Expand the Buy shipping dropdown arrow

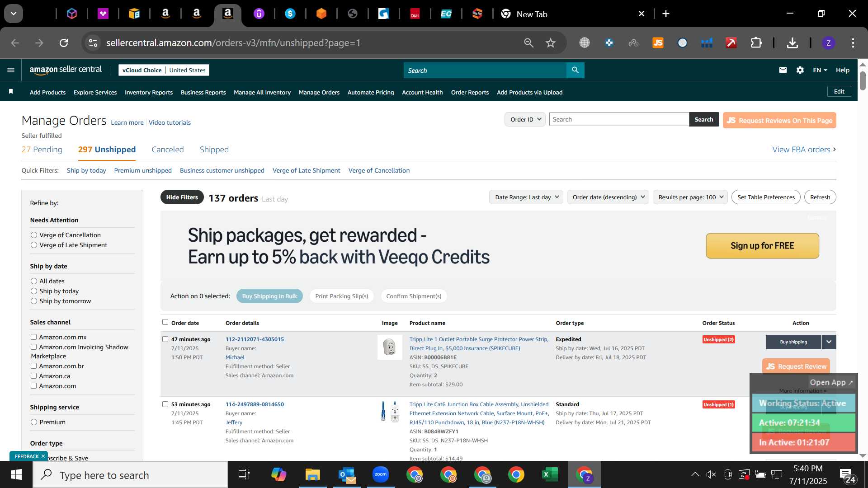pyautogui.click(x=829, y=342)
